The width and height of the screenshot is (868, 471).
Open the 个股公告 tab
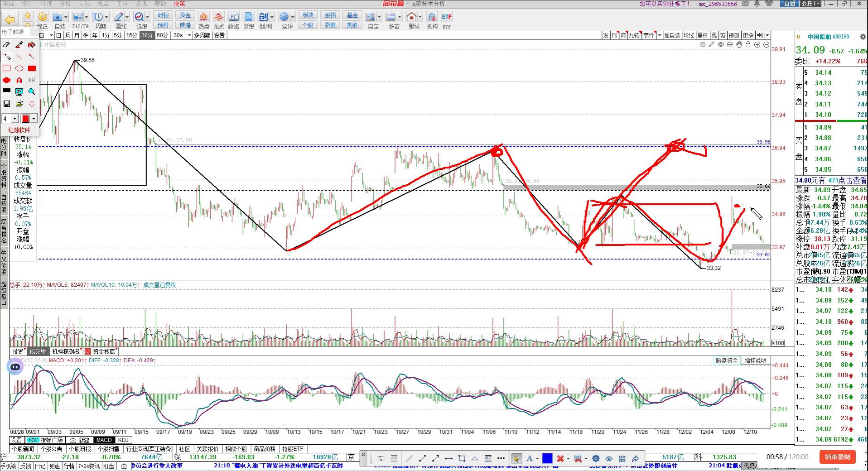click(x=51, y=449)
